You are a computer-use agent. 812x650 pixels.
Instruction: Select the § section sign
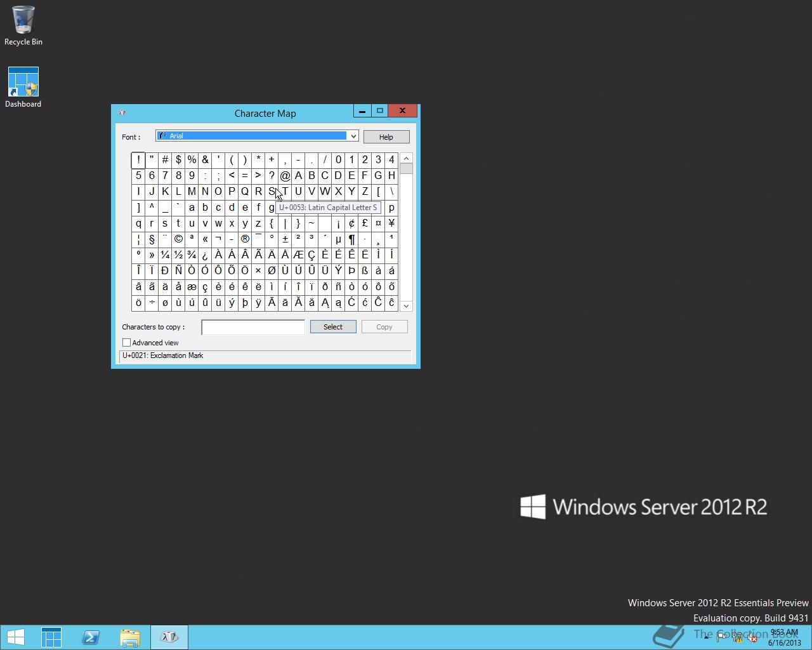152,239
